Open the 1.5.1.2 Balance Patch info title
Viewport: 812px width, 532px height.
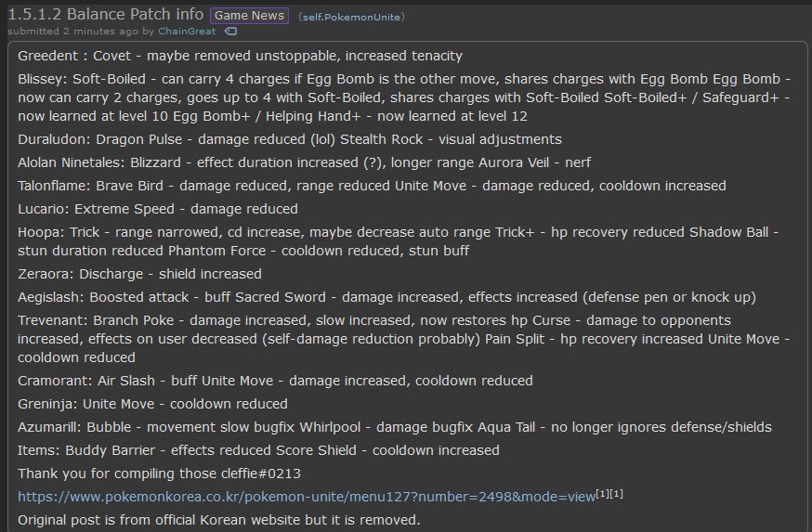tap(106, 14)
